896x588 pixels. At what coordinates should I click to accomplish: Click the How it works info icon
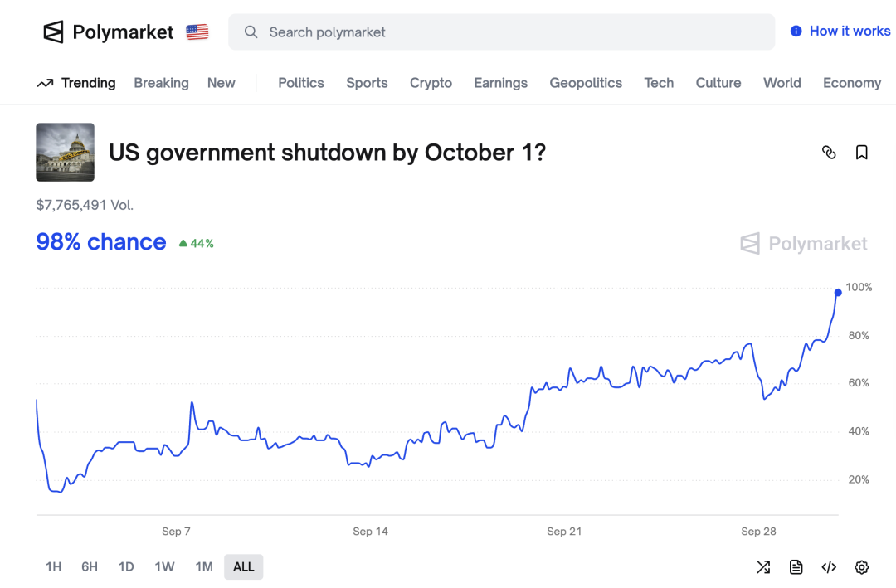(796, 32)
